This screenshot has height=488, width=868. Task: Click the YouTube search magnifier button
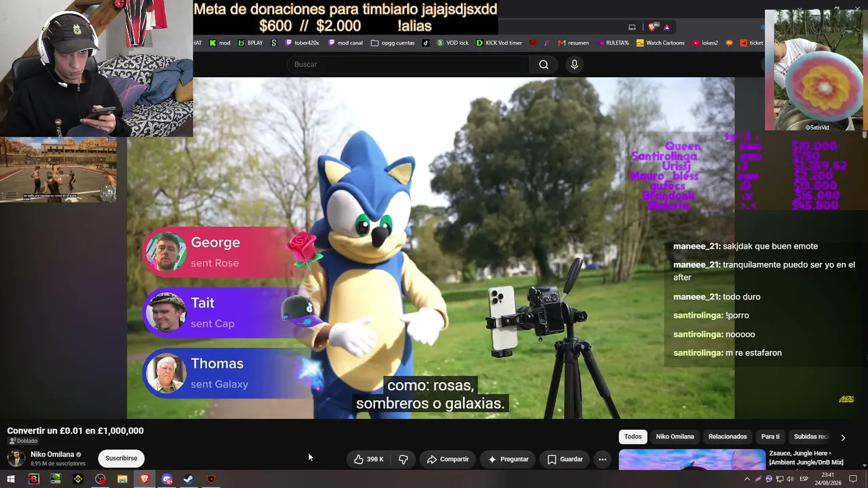pyautogui.click(x=544, y=64)
